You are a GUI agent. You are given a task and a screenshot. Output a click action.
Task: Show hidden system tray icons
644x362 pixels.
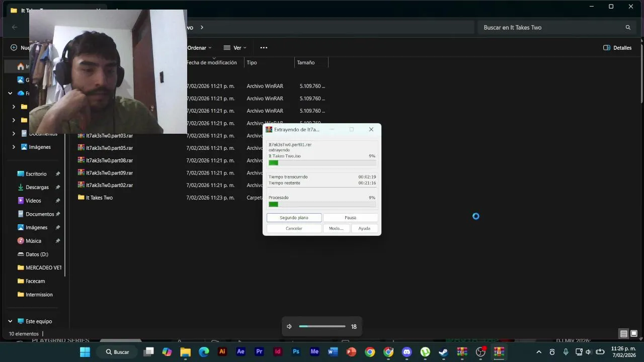(x=539, y=352)
